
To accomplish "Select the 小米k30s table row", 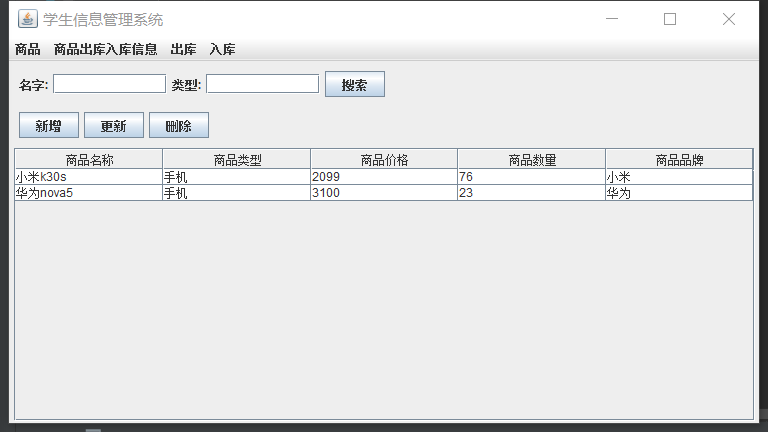I will point(89,177).
